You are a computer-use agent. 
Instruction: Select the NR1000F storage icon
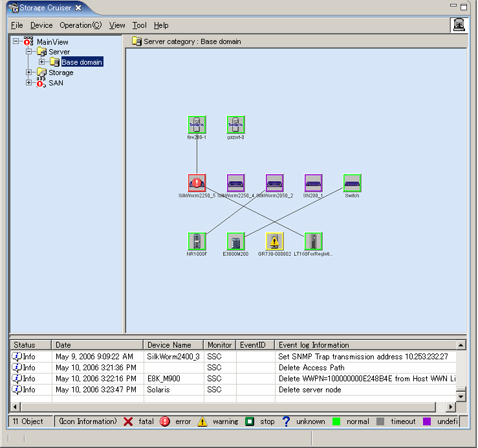(197, 241)
